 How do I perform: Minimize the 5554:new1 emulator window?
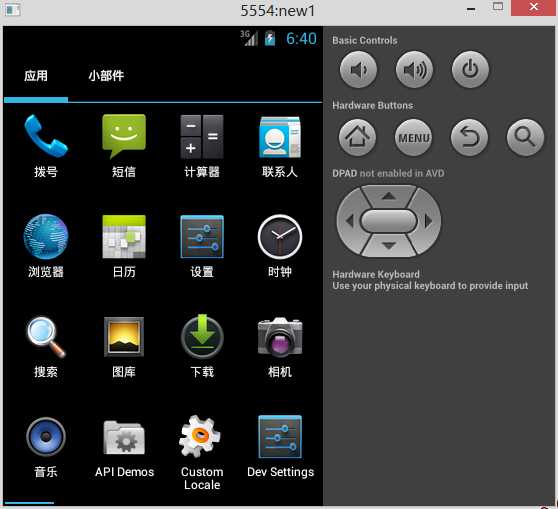point(471,9)
